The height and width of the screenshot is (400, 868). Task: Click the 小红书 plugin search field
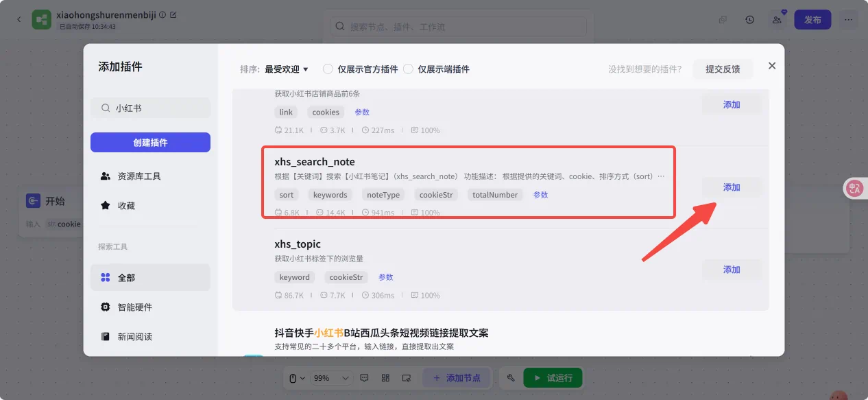pos(150,108)
